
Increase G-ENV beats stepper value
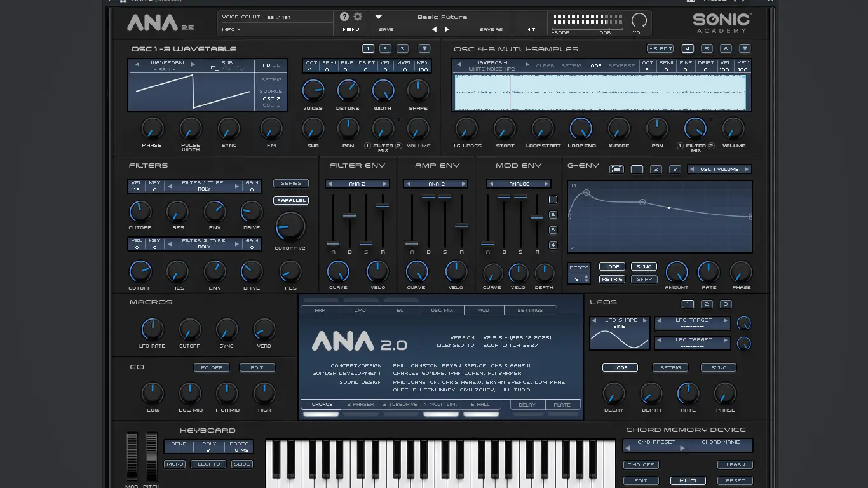(586, 276)
